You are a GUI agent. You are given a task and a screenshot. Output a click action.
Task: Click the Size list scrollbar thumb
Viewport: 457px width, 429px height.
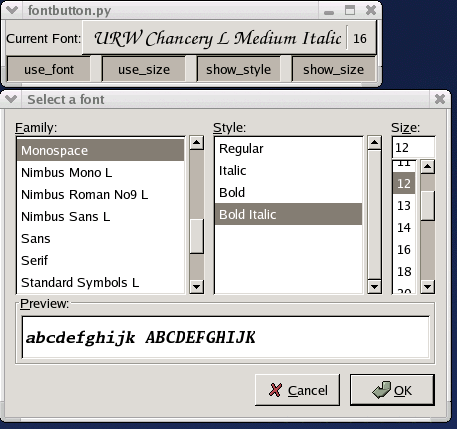click(x=428, y=205)
